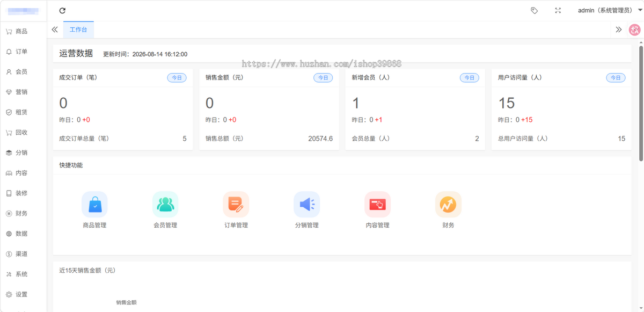Click the 内容管理 red card icon
The width and height of the screenshot is (644, 312).
(377, 204)
